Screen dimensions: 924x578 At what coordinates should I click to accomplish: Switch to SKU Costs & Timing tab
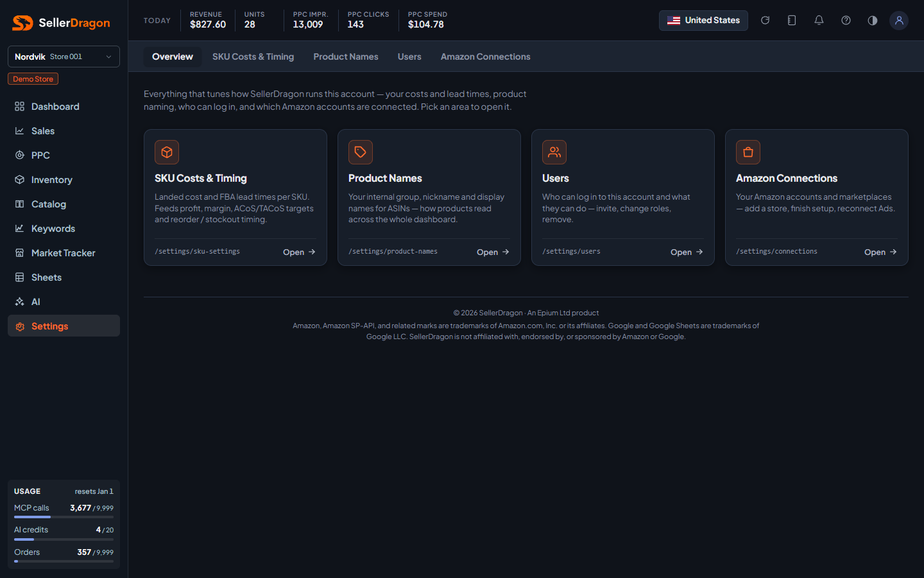[x=253, y=57]
